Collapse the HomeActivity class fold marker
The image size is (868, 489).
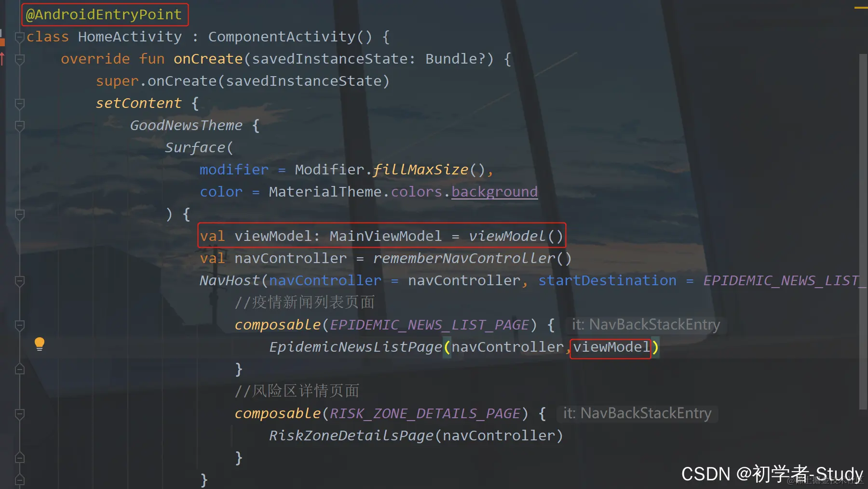pyautogui.click(x=20, y=37)
